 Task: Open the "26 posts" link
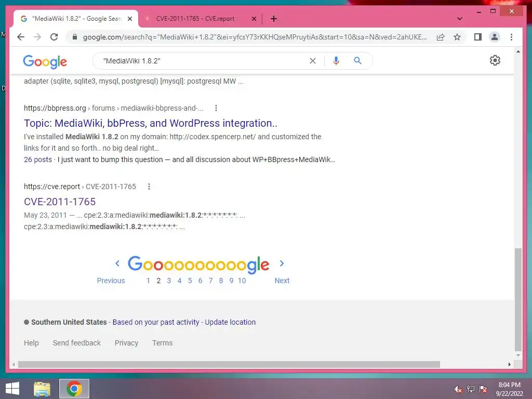point(37,159)
